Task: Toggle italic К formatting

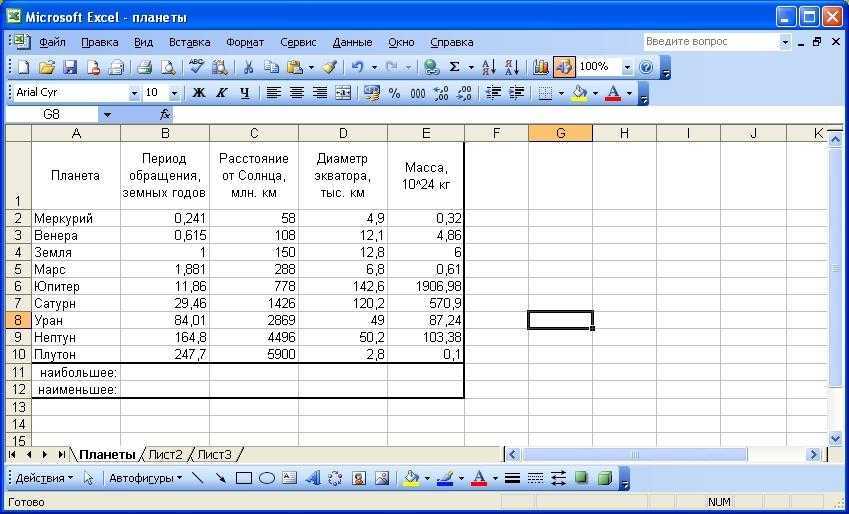Action: pyautogui.click(x=221, y=93)
